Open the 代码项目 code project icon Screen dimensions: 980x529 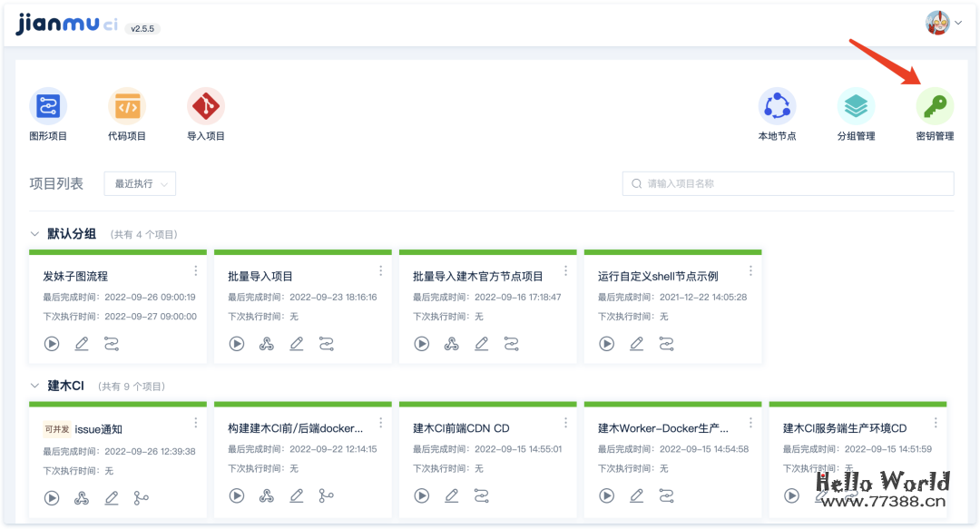(x=127, y=106)
